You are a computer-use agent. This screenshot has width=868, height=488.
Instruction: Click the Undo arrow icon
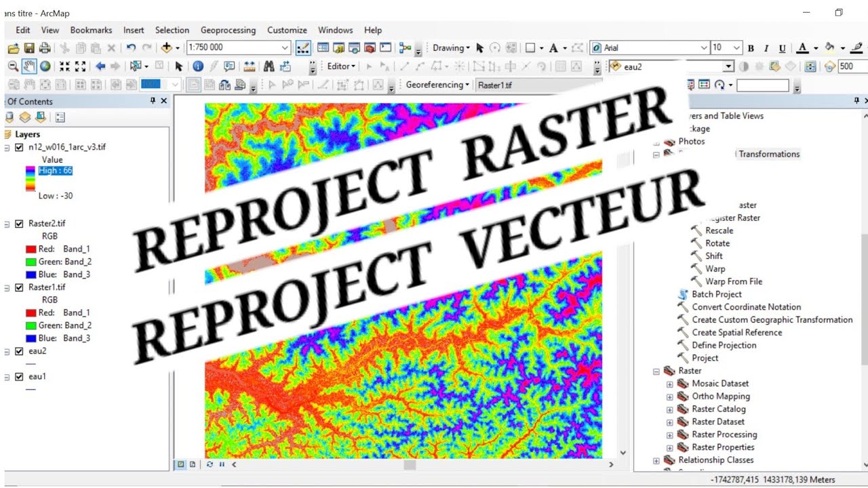point(131,48)
